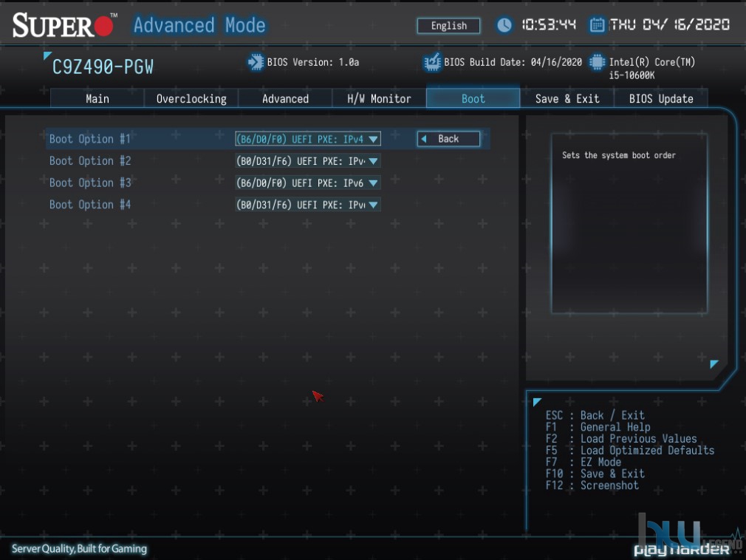Click the Supermicro logo
The image size is (746, 560).
65,24
